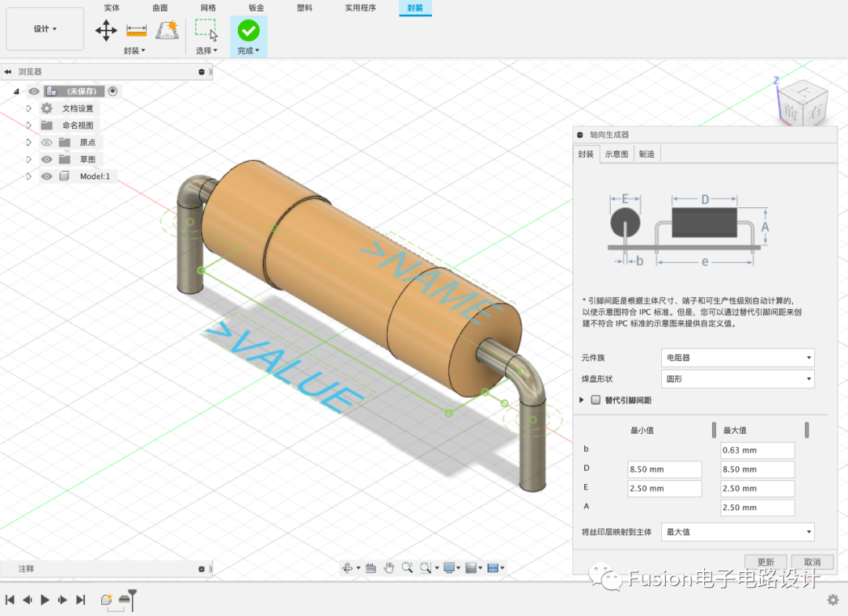This screenshot has width=848, height=616.
Task: Click the b maximum value field
Action: tap(757, 450)
